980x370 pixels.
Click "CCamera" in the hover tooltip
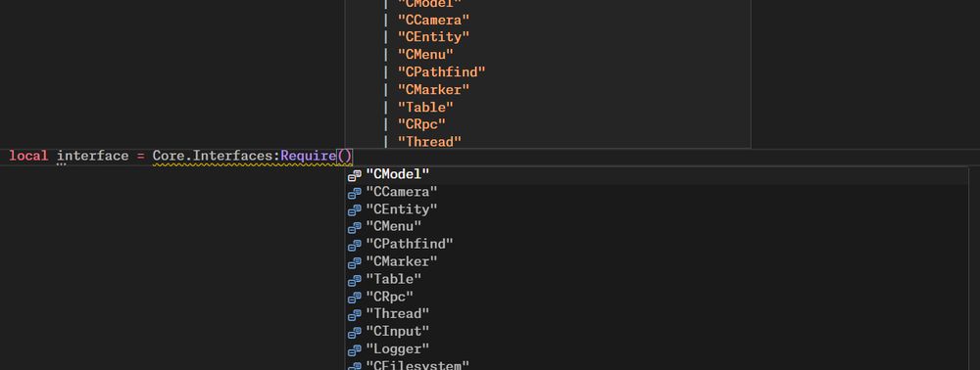click(x=433, y=20)
